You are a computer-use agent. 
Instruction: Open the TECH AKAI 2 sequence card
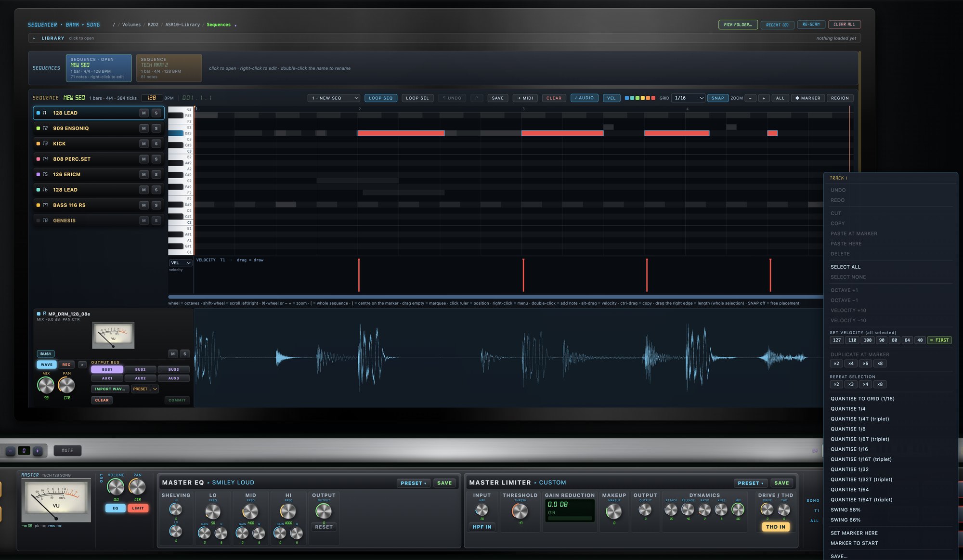[x=169, y=68]
